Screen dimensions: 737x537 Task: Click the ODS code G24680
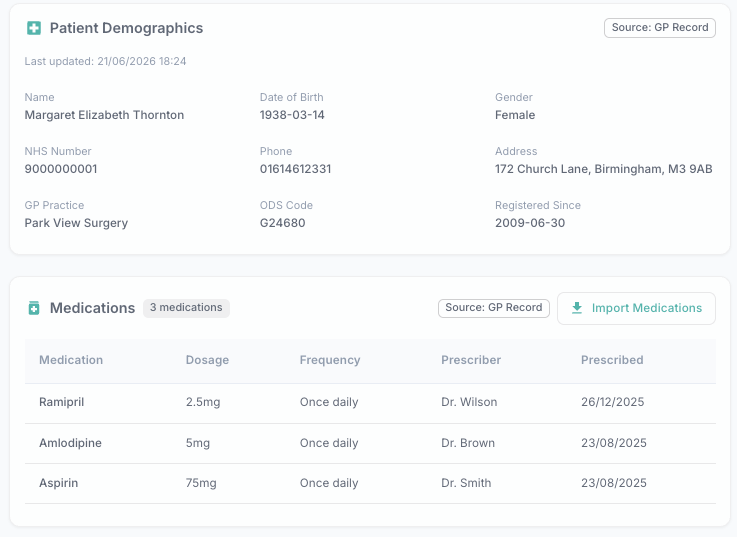282,223
